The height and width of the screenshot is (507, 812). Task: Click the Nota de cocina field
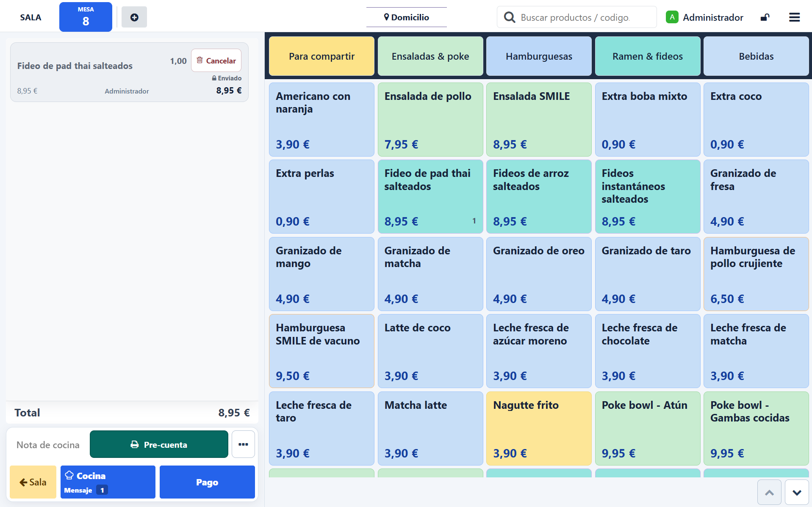pyautogui.click(x=48, y=445)
